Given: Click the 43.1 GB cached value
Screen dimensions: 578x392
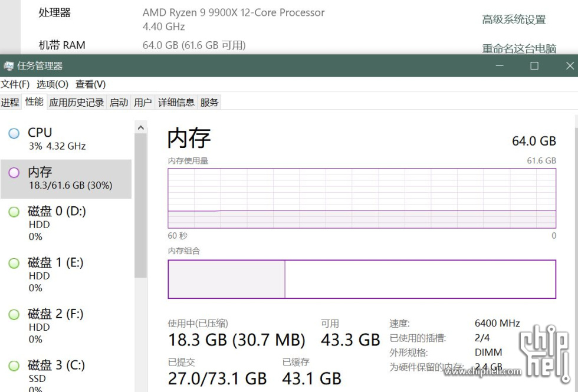Looking at the screenshot, I should (312, 378).
